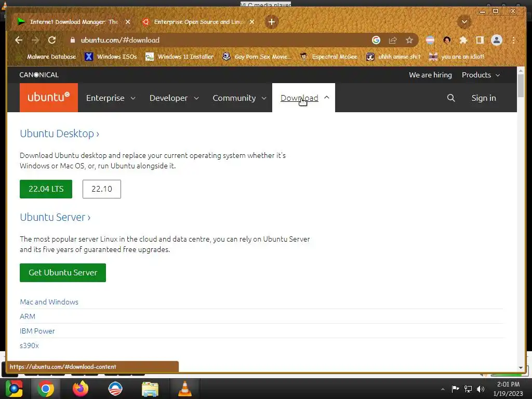Open the Ubuntu Server heading link
The height and width of the screenshot is (399, 532).
55,217
